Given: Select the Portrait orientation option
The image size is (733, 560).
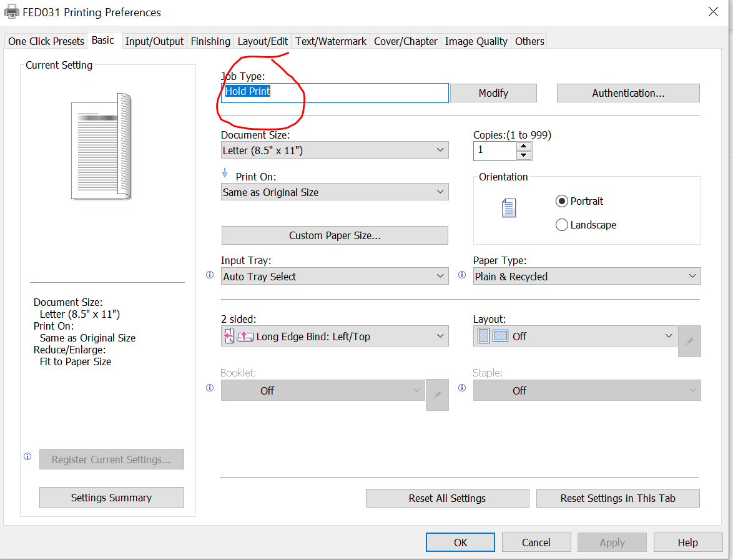Looking at the screenshot, I should pyautogui.click(x=579, y=201).
